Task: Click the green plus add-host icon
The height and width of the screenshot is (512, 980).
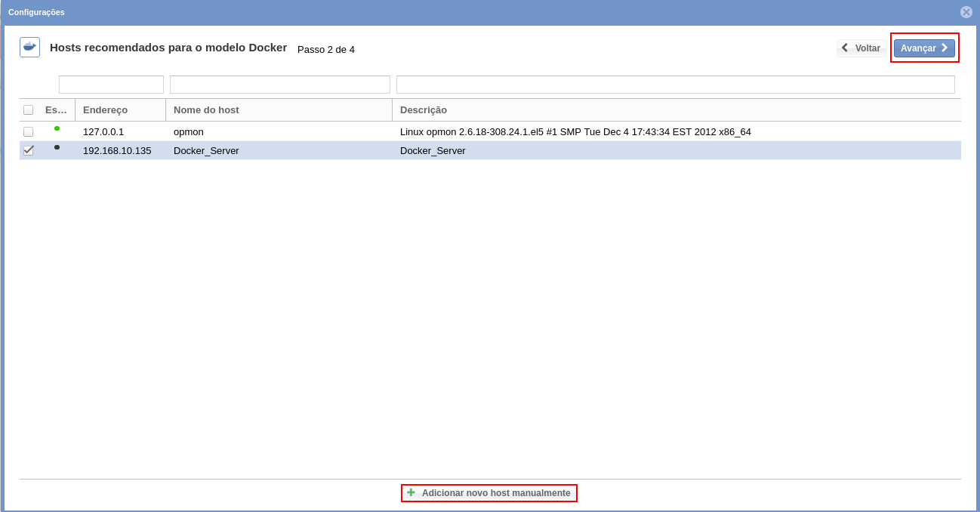Action: (411, 492)
